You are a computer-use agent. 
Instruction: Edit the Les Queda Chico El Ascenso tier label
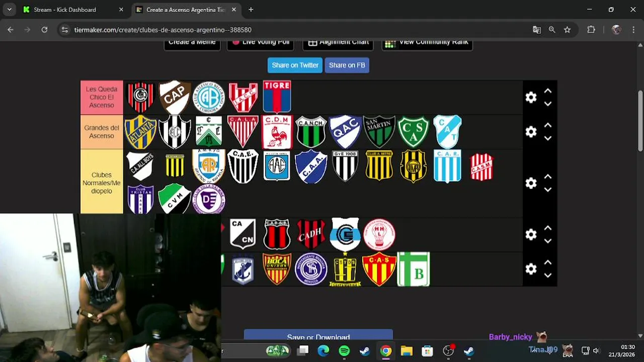pos(102,98)
